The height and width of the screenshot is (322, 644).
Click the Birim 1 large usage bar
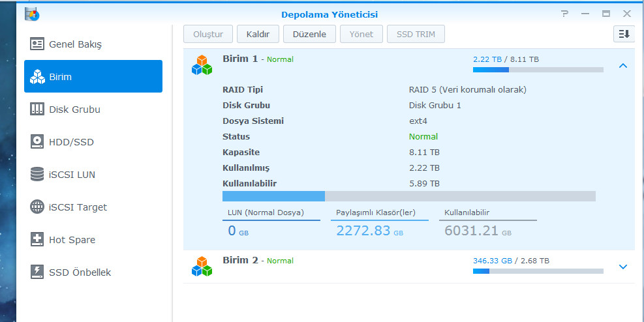tap(408, 196)
